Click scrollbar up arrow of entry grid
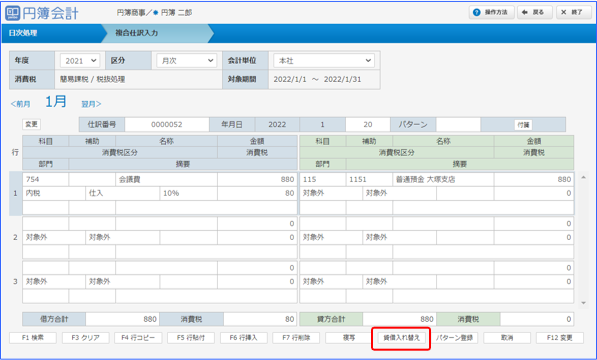Viewport: 597px width, 360px height. (583, 178)
